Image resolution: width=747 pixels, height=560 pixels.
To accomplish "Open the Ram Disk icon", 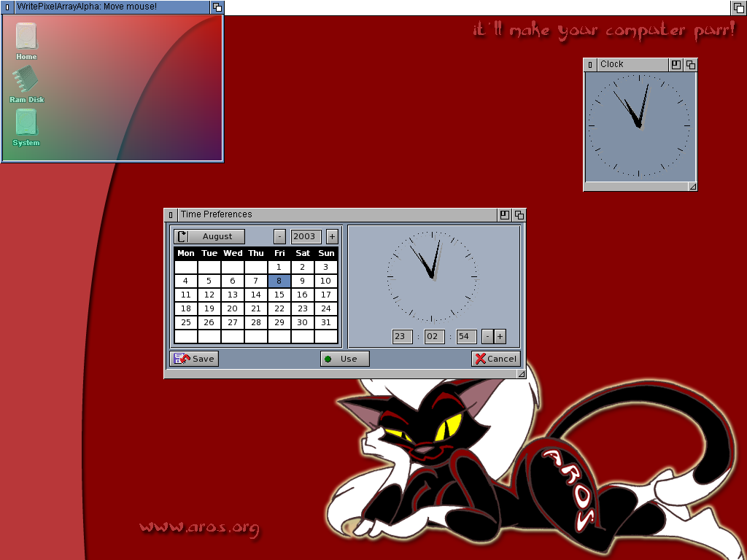I will (26, 85).
